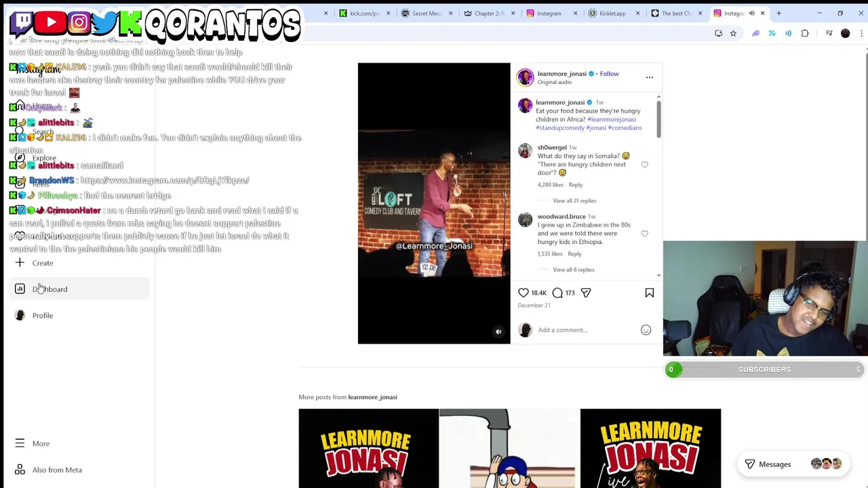
Task: Open learnmore_jonasi link in More posts heading
Action: (372, 397)
